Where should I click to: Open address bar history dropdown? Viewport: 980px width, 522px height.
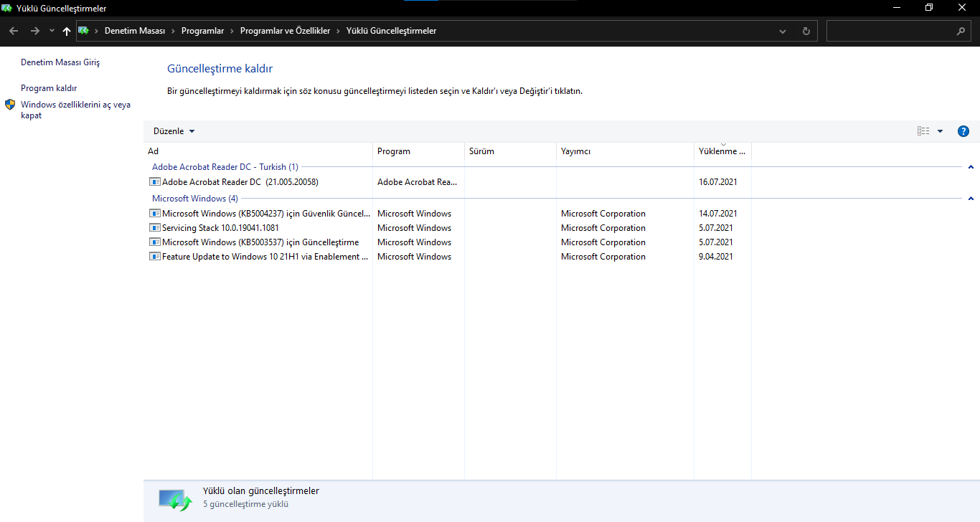[x=783, y=32]
